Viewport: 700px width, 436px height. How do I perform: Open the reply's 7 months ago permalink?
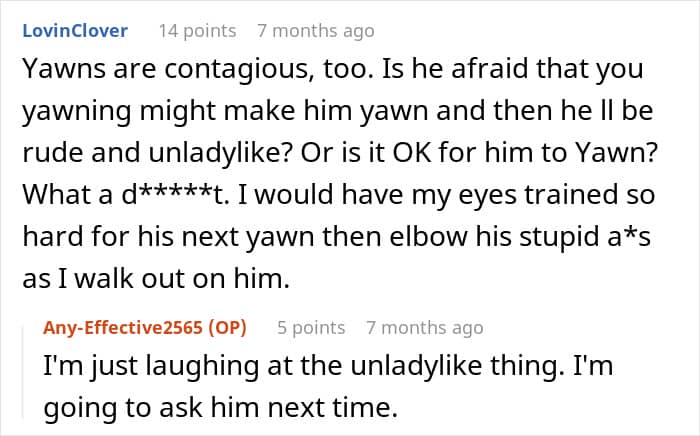click(425, 328)
